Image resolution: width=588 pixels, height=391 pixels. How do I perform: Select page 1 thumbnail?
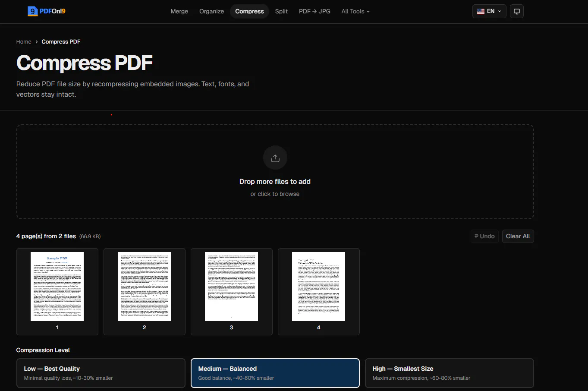pyautogui.click(x=57, y=292)
